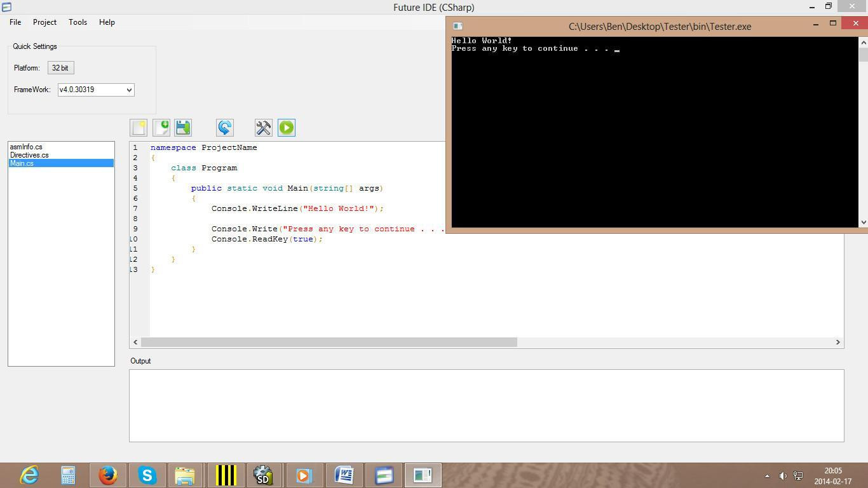The height and width of the screenshot is (488, 868).
Task: Click the console window's scroll down arrow
Action: click(863, 222)
